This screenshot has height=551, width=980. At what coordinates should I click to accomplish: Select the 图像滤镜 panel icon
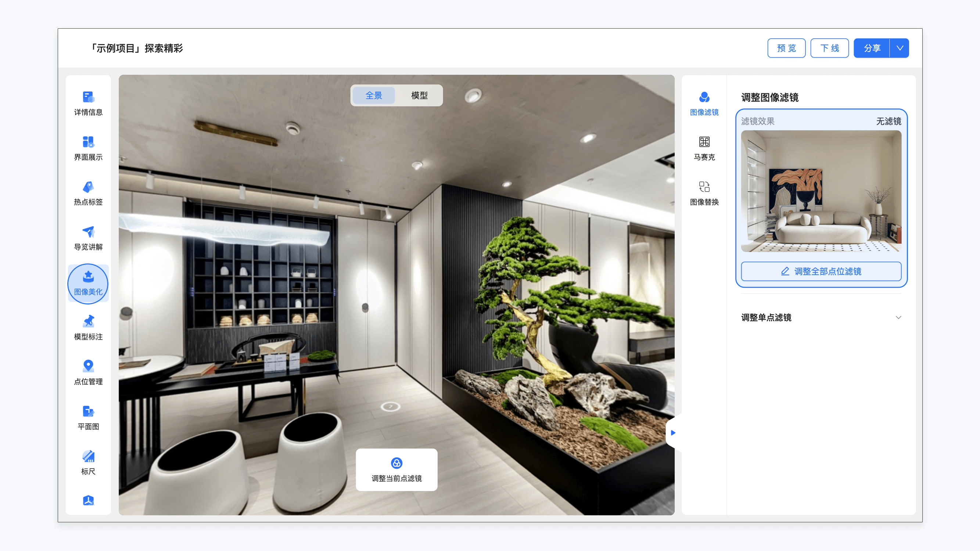point(704,104)
